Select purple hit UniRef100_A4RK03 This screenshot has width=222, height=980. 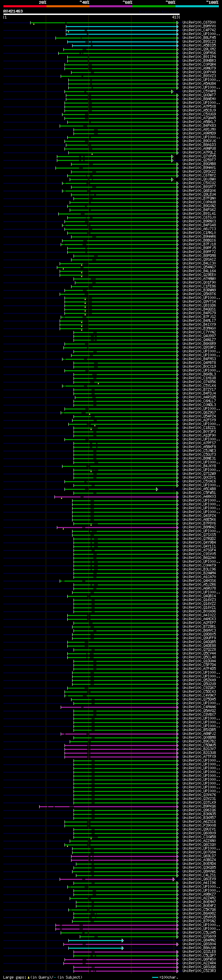point(199,496)
